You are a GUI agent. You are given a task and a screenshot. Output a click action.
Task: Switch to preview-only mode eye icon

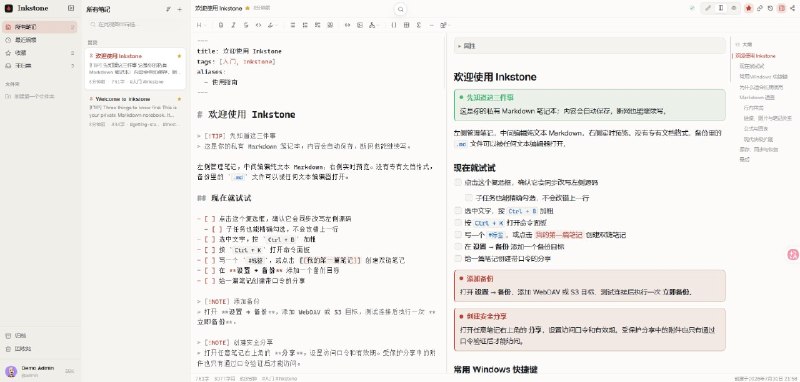(734, 8)
